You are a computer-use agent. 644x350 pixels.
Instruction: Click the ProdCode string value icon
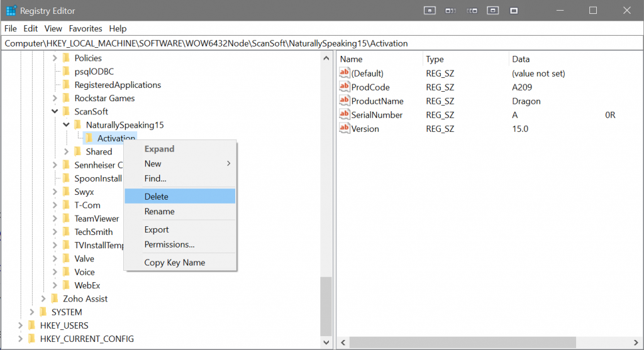[x=344, y=87]
